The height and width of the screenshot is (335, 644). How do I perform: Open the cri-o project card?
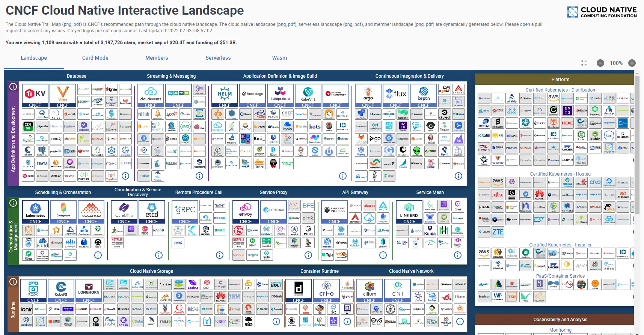click(326, 291)
